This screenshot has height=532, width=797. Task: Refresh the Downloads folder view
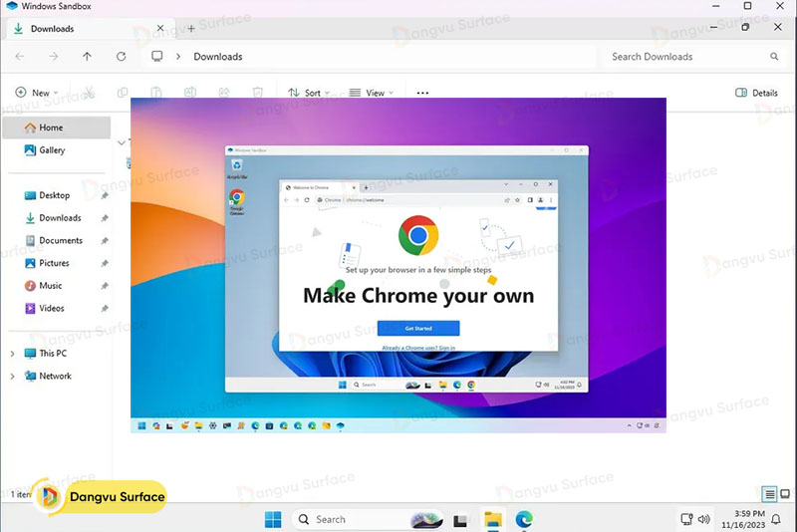pos(121,57)
